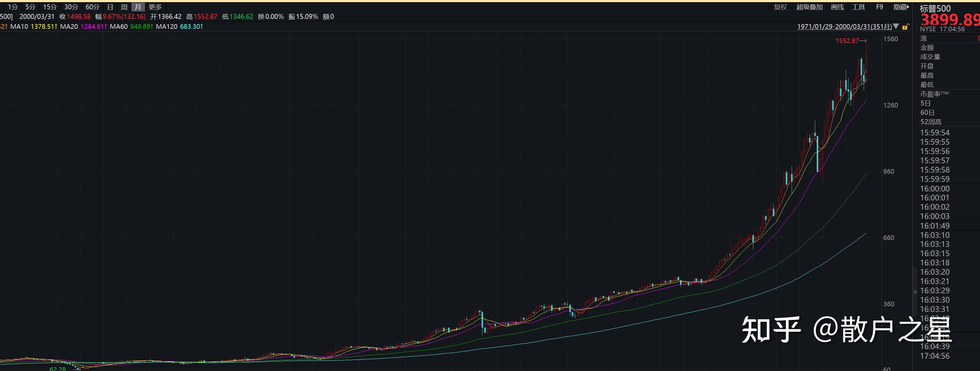This screenshot has width=980, height=371.
Task: Expand side panel double-chevron handle
Action: tap(915, 292)
